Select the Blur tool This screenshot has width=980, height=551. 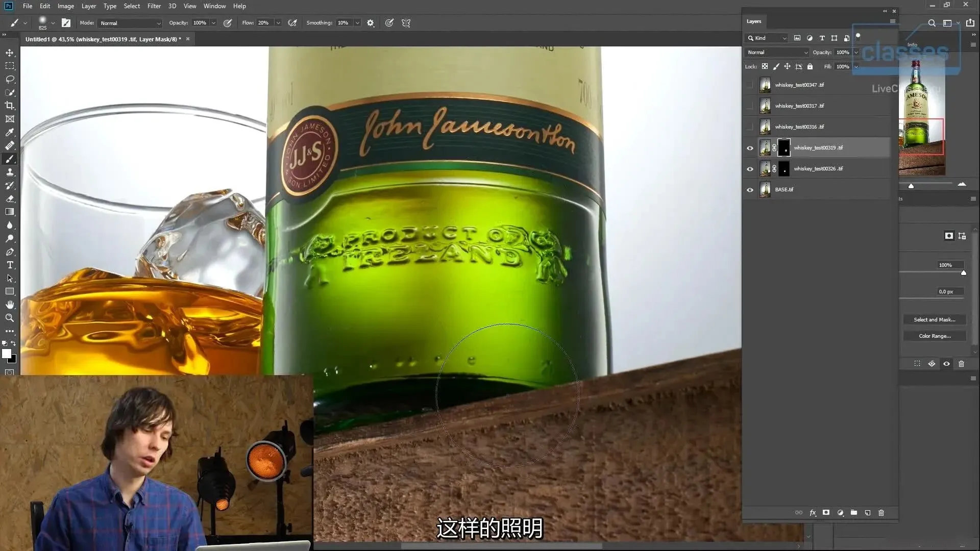pyautogui.click(x=10, y=225)
